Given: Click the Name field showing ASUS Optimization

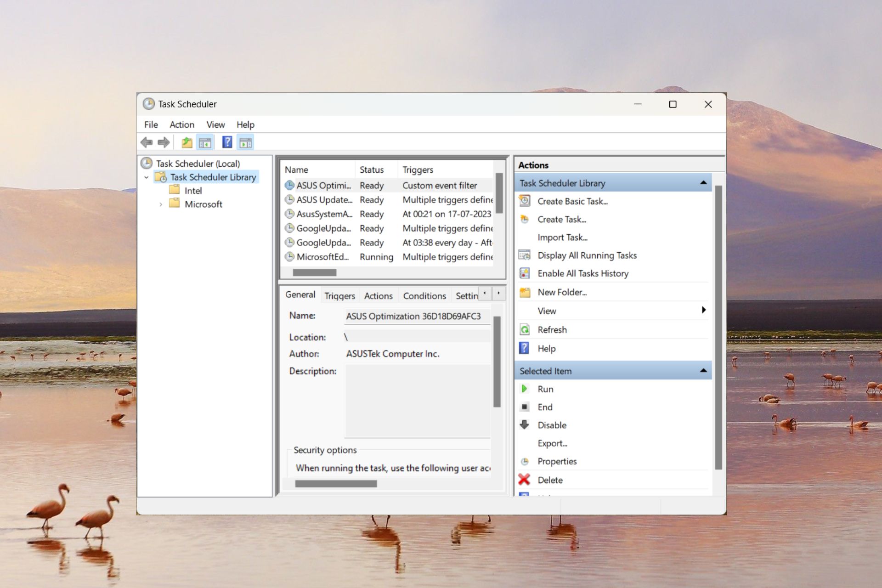Looking at the screenshot, I should pos(417,316).
